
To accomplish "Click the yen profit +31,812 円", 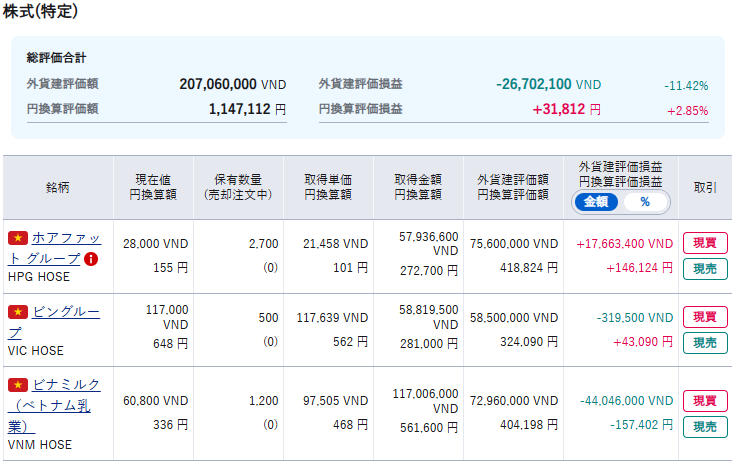I will [x=567, y=109].
